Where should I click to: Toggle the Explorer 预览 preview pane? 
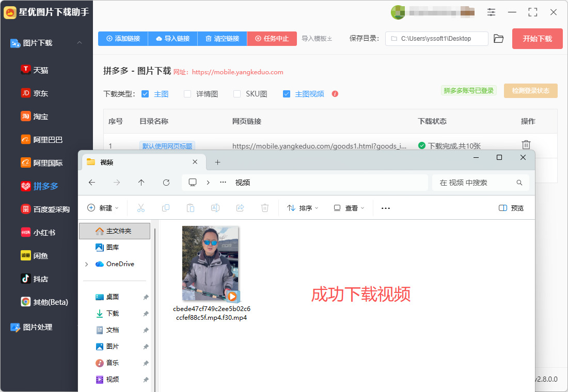pos(511,208)
